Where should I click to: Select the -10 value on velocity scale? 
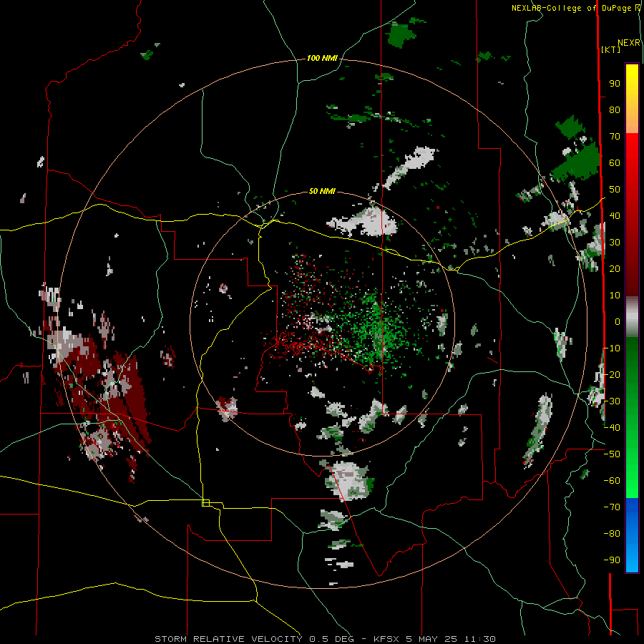tap(612, 348)
